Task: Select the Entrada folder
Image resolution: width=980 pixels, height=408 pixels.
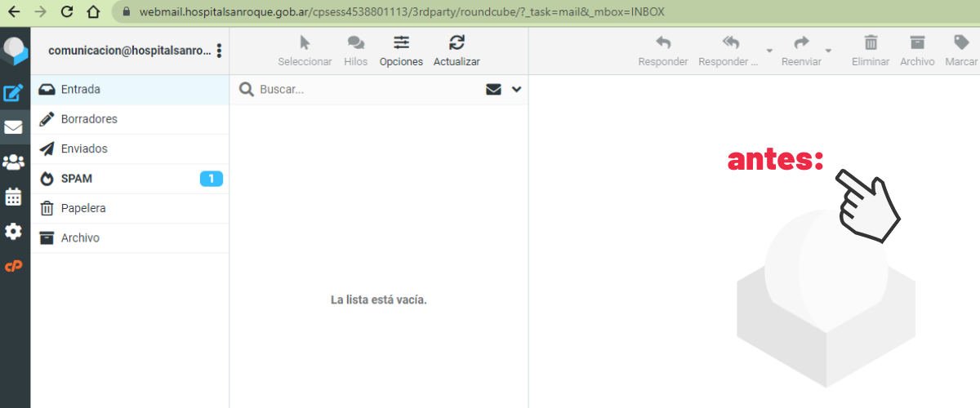Action: pos(130,89)
